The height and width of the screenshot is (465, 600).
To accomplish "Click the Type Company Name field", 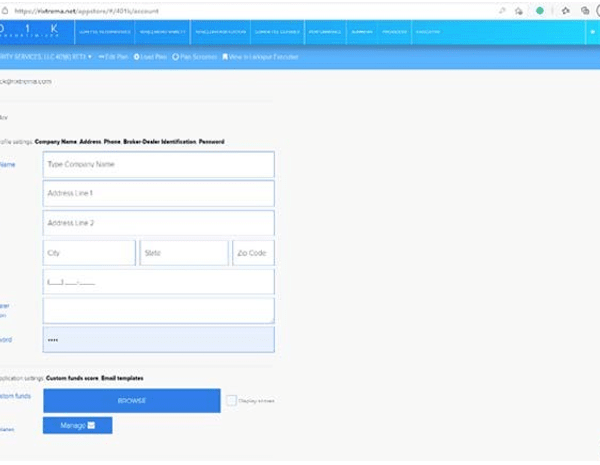I will [158, 164].
